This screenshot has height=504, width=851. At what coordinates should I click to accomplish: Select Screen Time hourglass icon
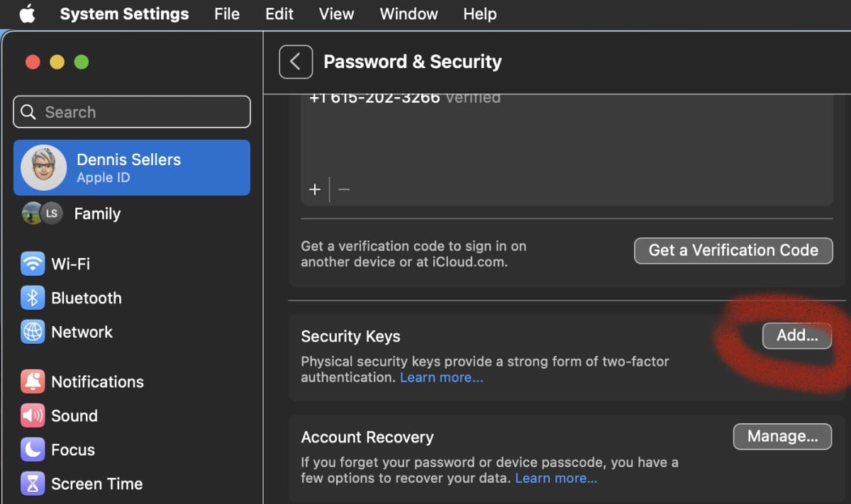point(33,483)
